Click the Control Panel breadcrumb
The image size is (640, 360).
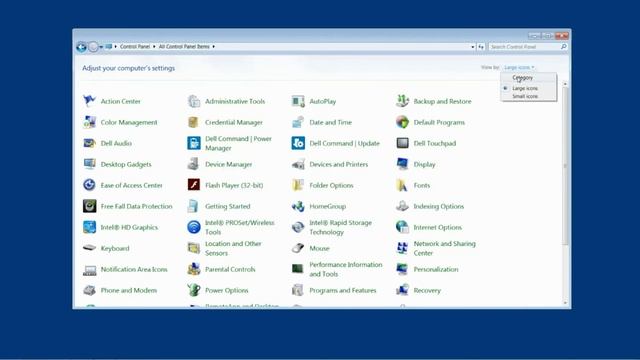click(135, 47)
